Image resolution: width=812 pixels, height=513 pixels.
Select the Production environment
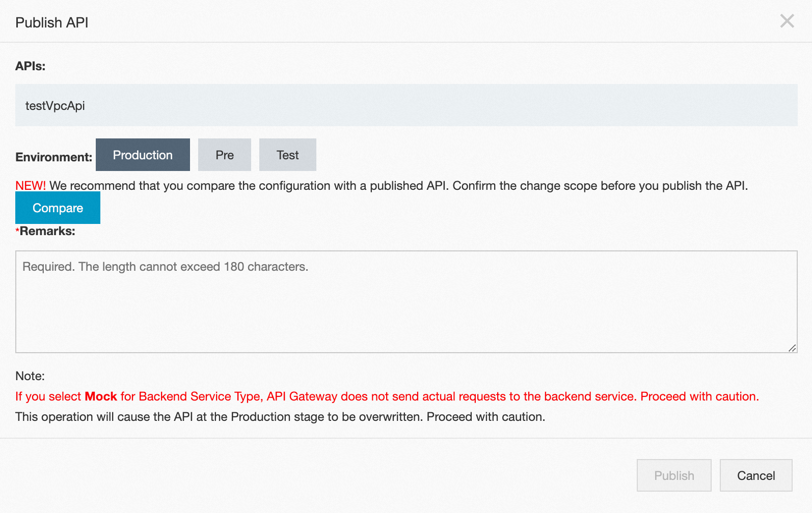pyautogui.click(x=143, y=155)
